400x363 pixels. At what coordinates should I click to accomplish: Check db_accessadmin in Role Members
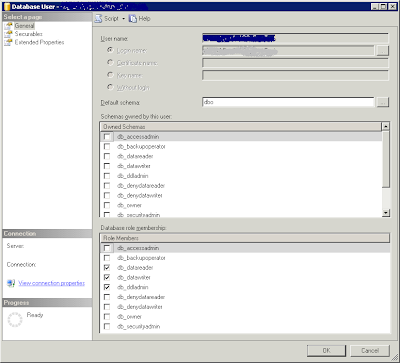[107, 248]
